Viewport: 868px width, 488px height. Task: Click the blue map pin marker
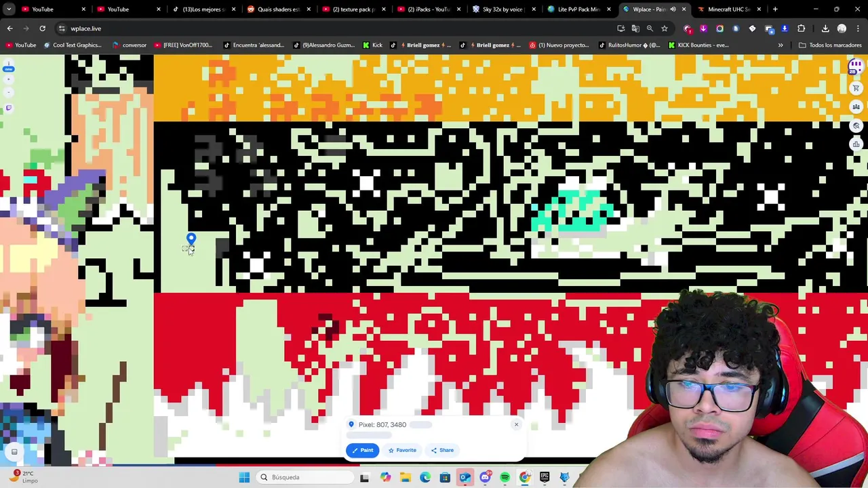tap(191, 239)
